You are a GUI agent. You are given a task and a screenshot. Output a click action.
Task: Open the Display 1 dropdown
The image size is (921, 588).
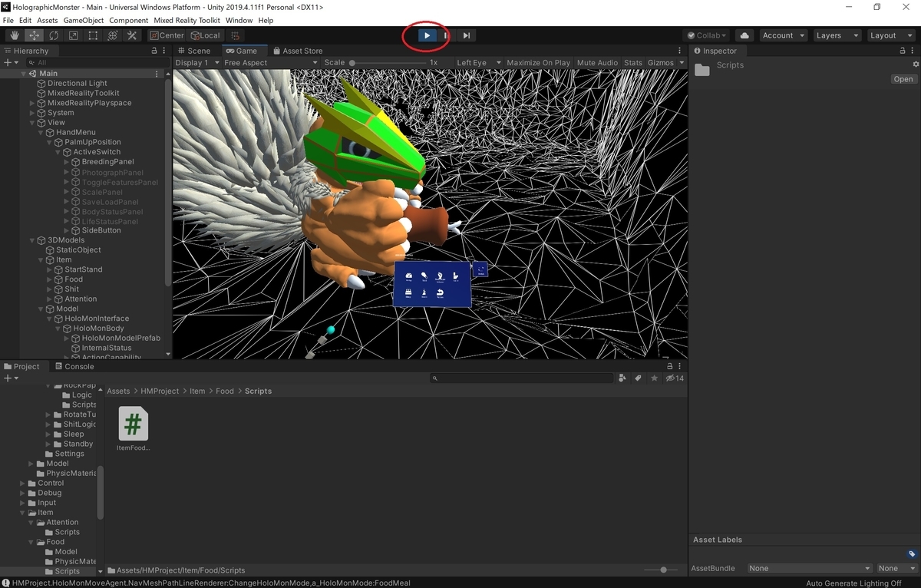[197, 63]
